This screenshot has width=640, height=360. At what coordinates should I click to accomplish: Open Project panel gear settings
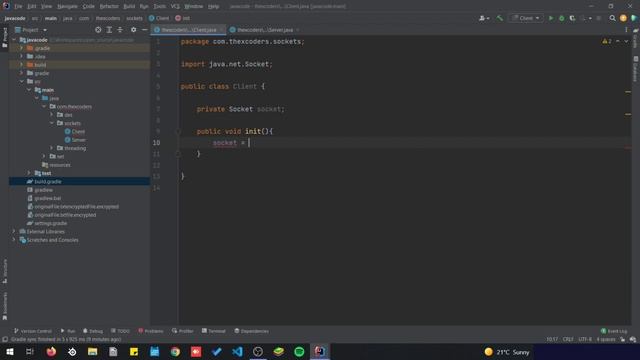[x=133, y=30]
